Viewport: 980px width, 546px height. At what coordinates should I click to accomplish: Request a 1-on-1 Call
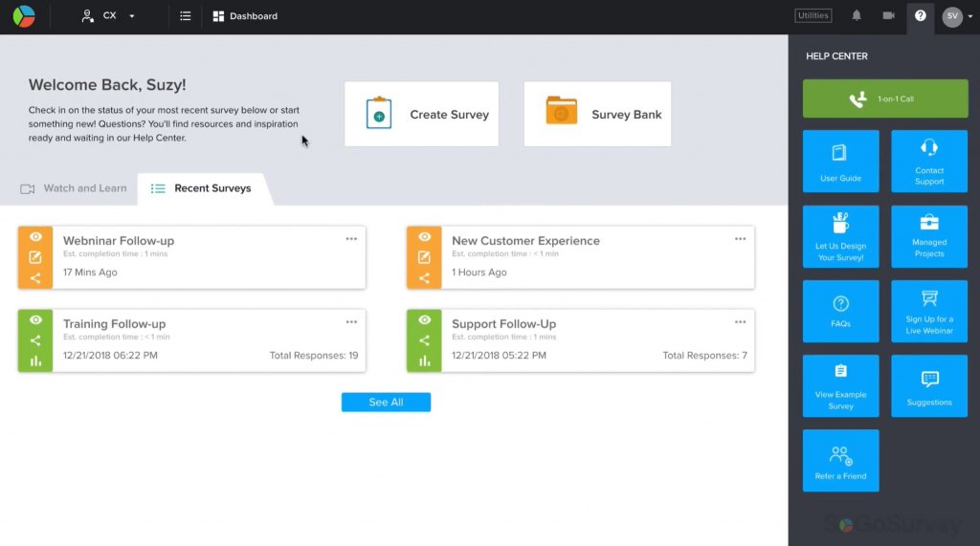885,98
